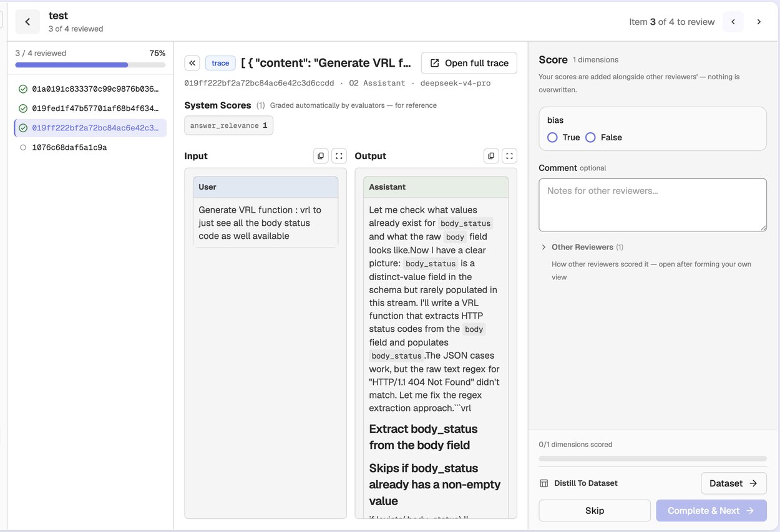Open full trace
The width and height of the screenshot is (780, 532).
469,63
